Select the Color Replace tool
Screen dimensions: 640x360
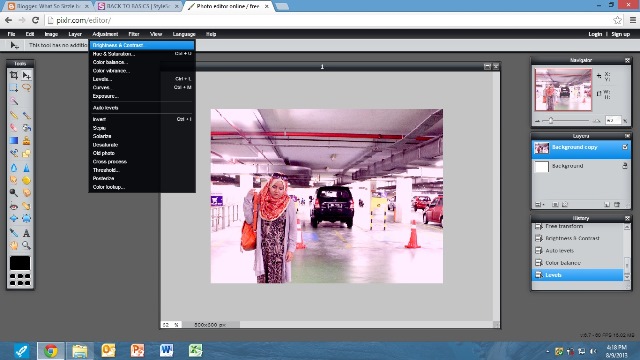13,153
